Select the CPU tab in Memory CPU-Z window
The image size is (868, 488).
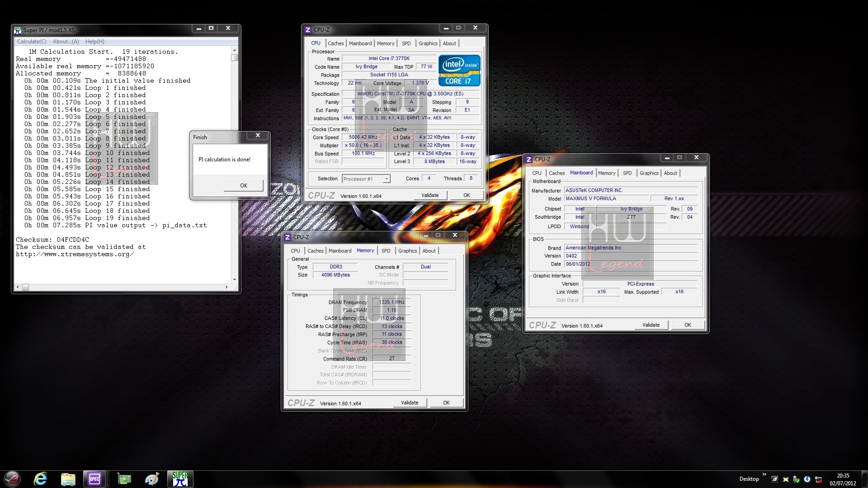pos(295,251)
